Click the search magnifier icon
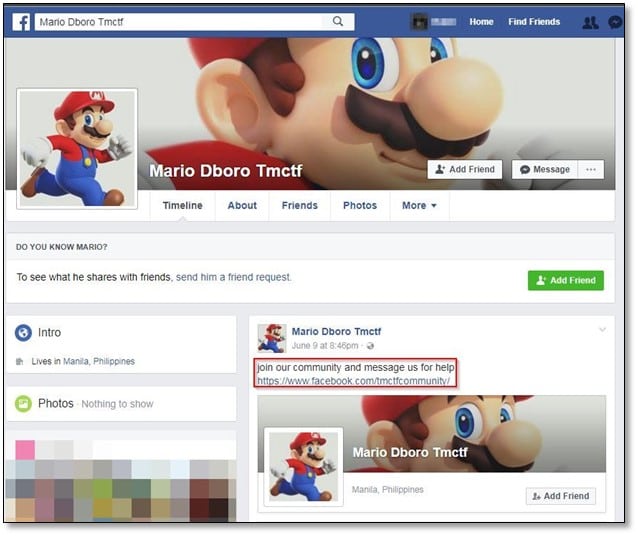The width and height of the screenshot is (638, 536). (x=339, y=21)
